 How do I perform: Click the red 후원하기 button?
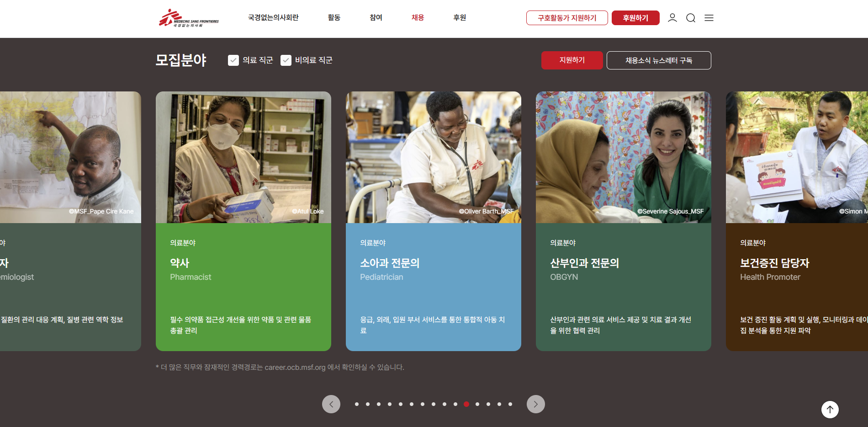(635, 18)
